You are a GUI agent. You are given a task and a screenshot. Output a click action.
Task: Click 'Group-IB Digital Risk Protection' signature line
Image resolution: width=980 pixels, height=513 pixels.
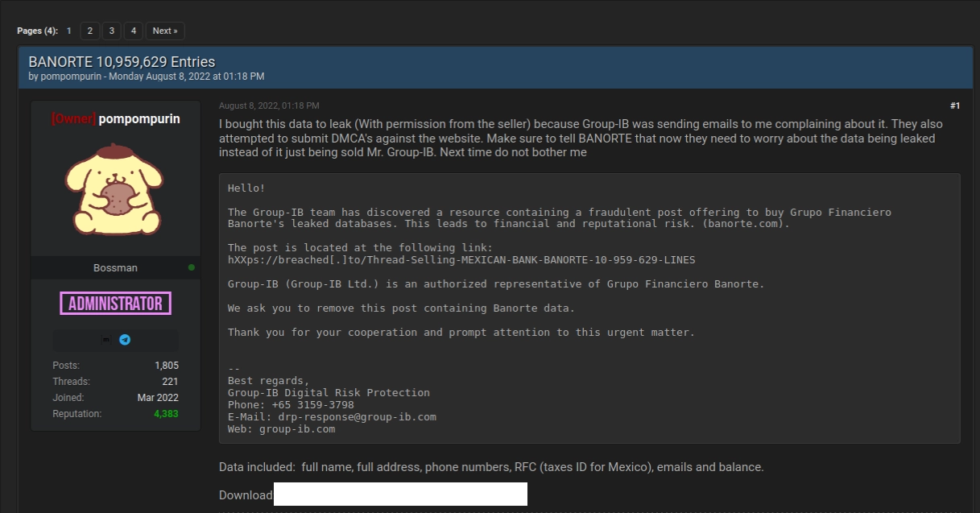[x=329, y=393]
